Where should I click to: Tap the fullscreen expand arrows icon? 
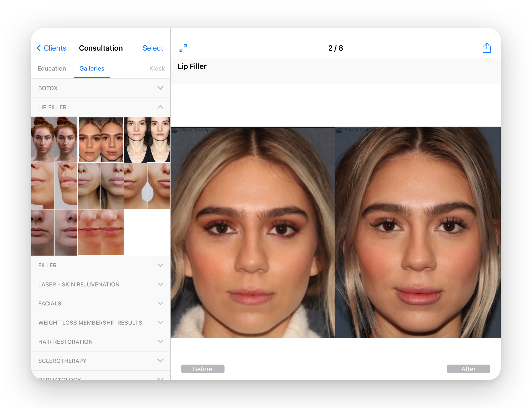coord(183,48)
